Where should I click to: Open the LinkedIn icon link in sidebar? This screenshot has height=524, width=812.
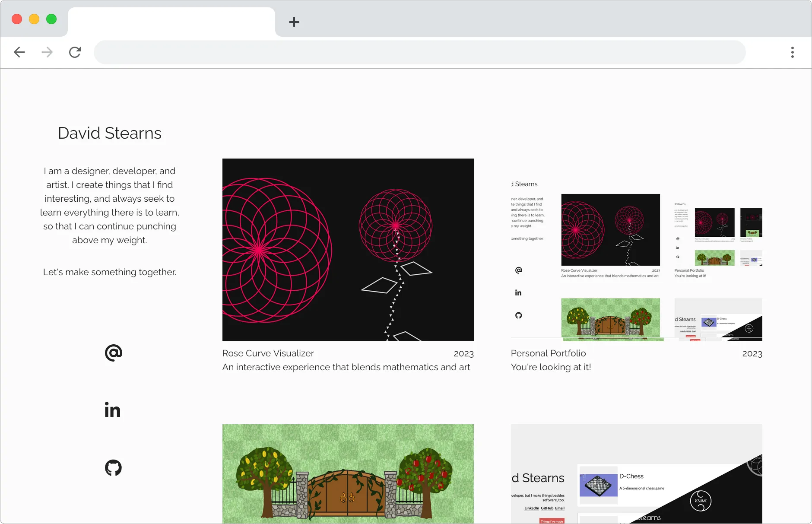click(112, 410)
